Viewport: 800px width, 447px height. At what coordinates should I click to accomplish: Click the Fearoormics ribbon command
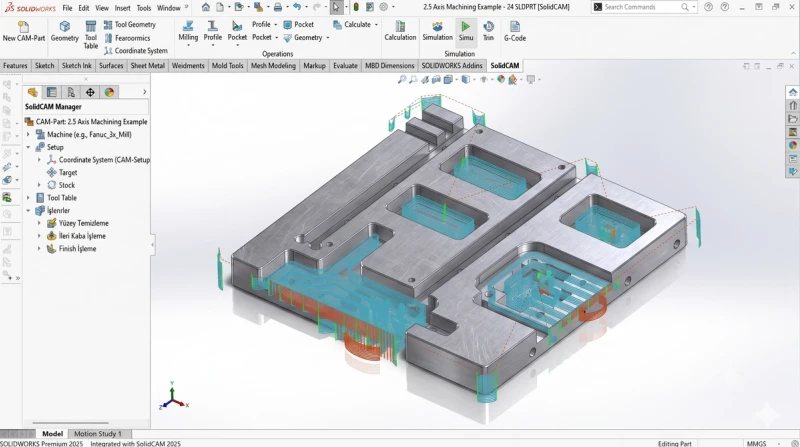point(127,38)
